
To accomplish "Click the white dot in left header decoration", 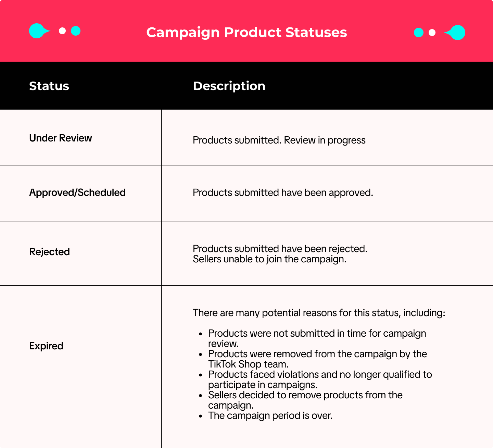I will pyautogui.click(x=62, y=31).
